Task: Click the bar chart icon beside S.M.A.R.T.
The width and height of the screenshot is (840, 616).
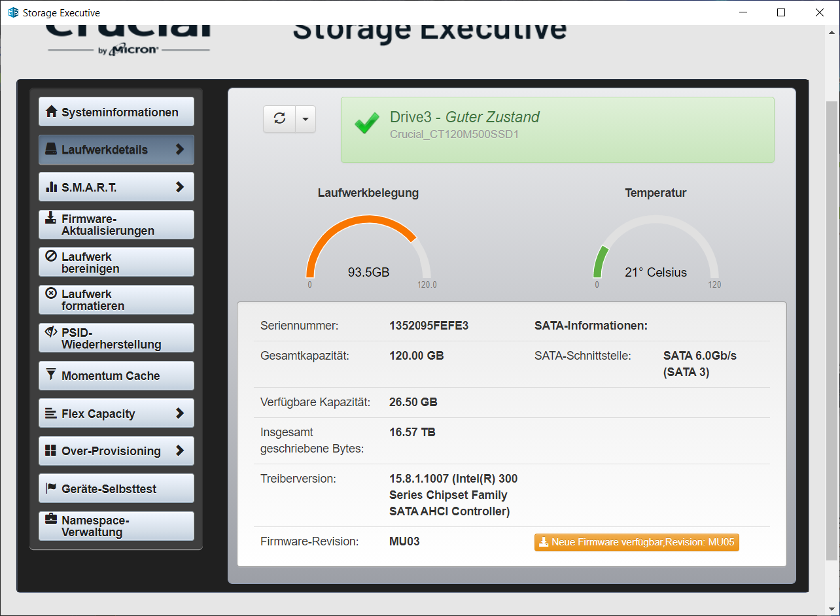Action: pyautogui.click(x=51, y=187)
